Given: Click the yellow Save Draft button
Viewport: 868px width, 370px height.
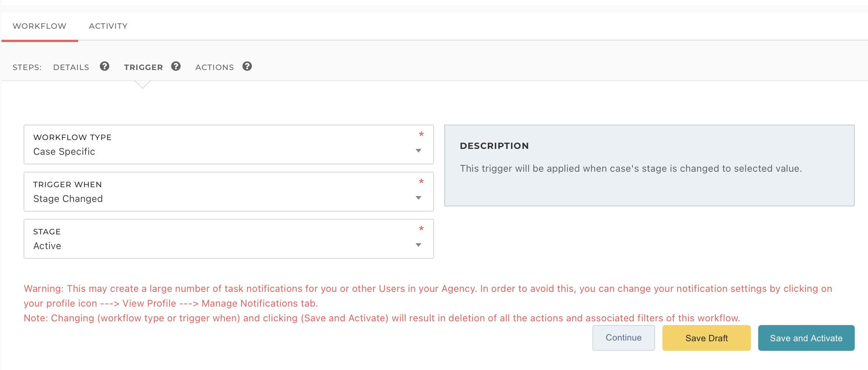Looking at the screenshot, I should coord(706,338).
